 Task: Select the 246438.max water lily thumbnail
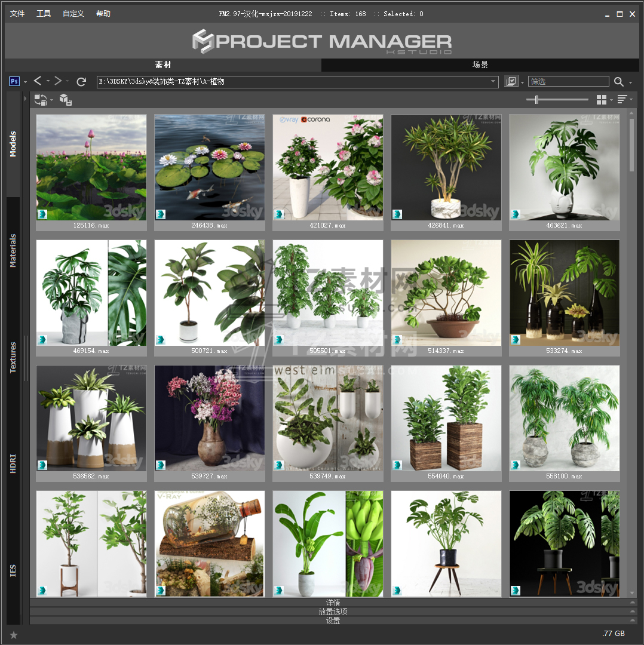coord(209,167)
